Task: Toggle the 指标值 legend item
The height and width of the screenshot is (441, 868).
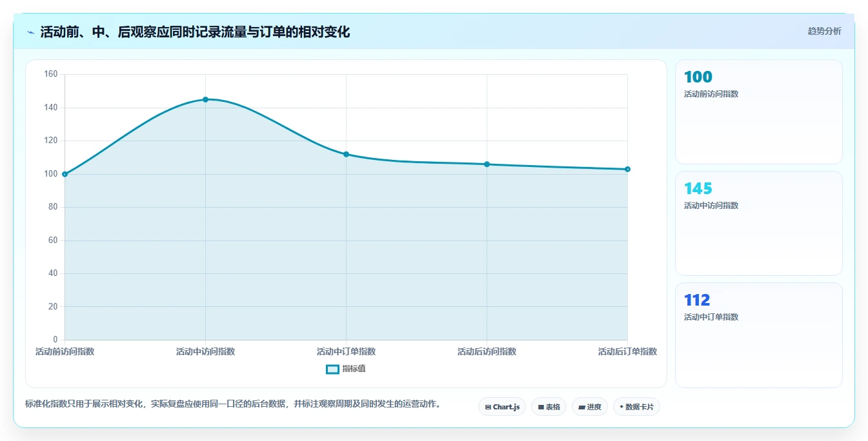Action: 346,369
